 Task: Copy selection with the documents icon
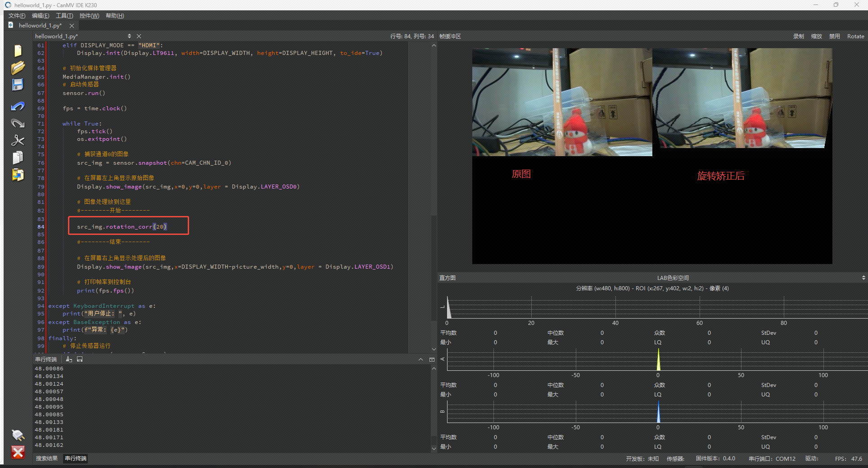click(x=18, y=157)
